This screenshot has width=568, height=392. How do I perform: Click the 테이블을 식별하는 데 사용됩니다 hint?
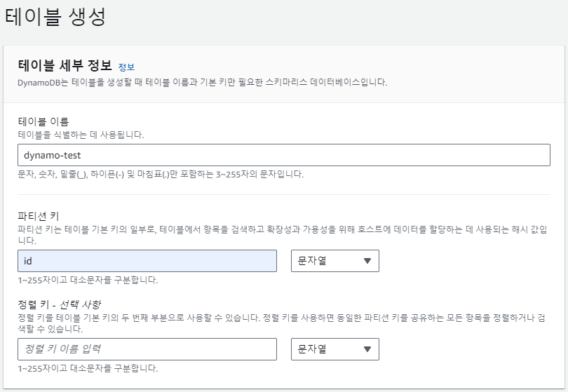click(x=81, y=135)
